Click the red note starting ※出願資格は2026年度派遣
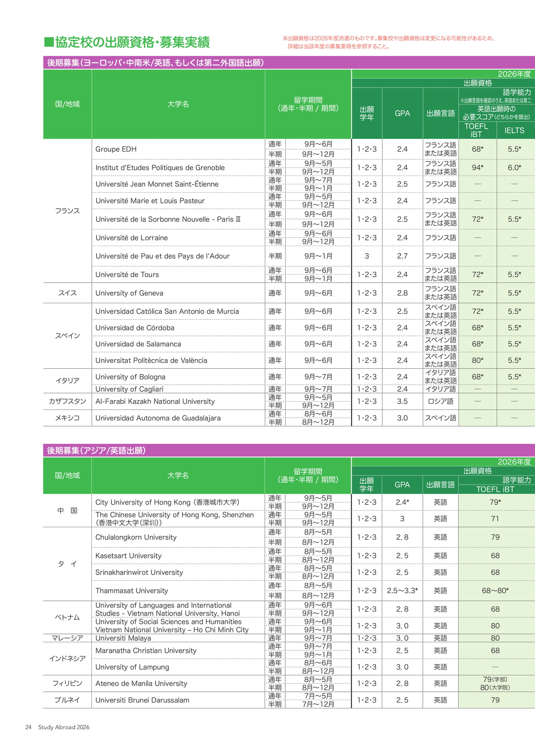Image resolution: width=535 pixels, height=756 pixels. 388,42
